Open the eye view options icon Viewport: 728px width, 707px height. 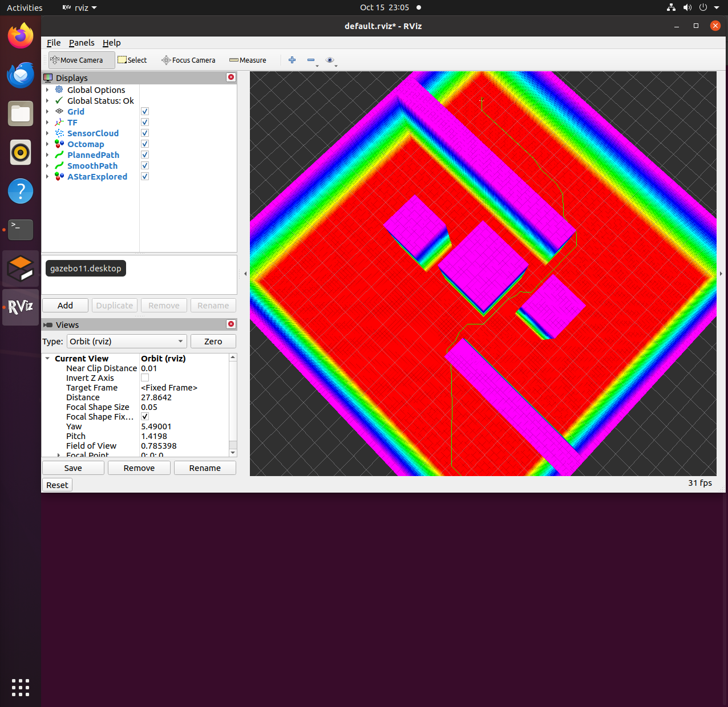pyautogui.click(x=330, y=60)
